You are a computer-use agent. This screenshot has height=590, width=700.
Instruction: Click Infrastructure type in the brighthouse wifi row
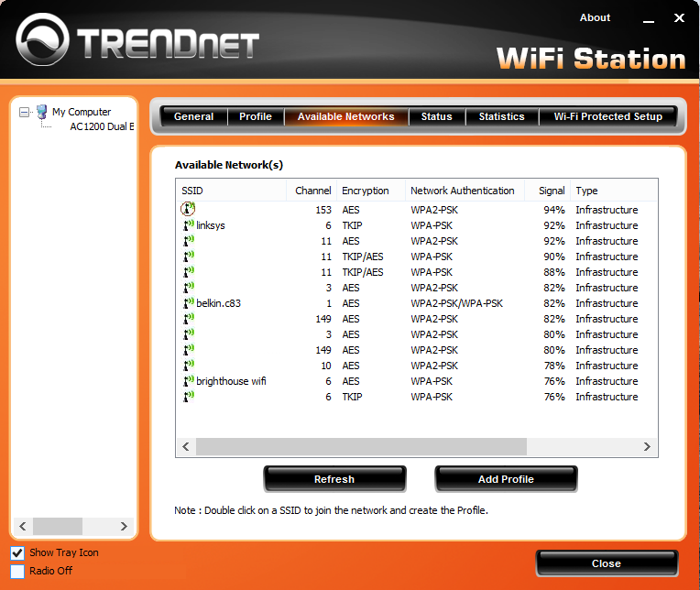607,381
